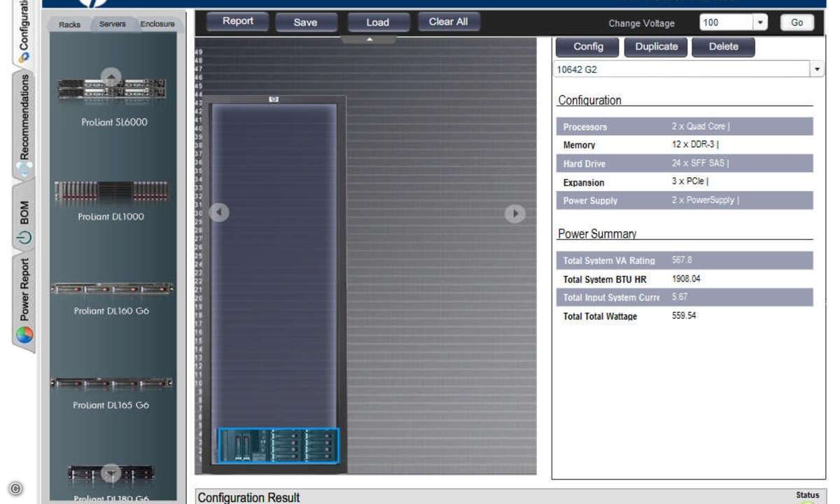Click the Total Input System Current label
Screen dimensions: 840x504
point(611,297)
